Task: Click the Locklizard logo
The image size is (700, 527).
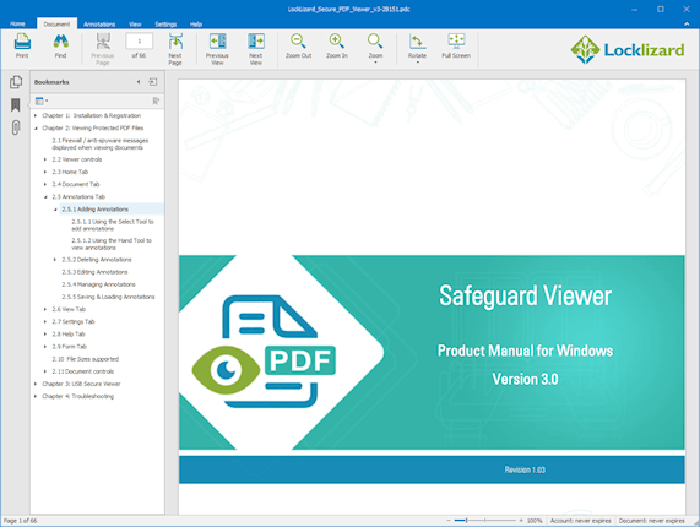Action: point(627,50)
